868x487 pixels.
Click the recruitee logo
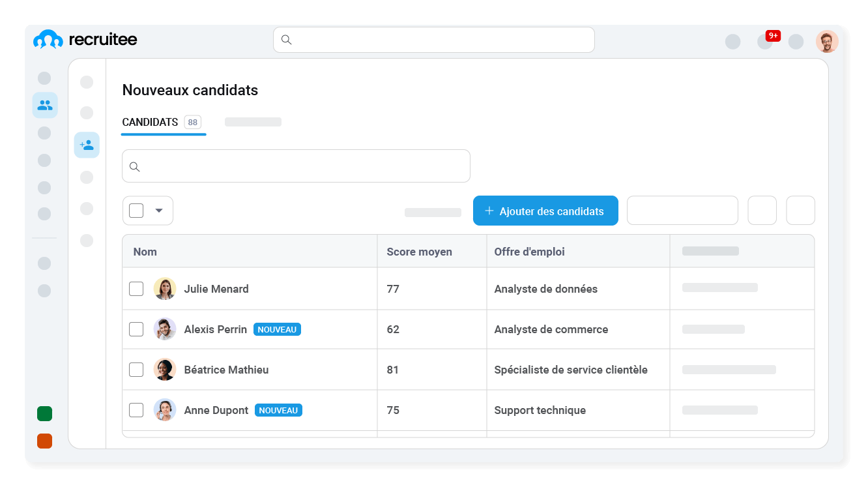(x=85, y=39)
